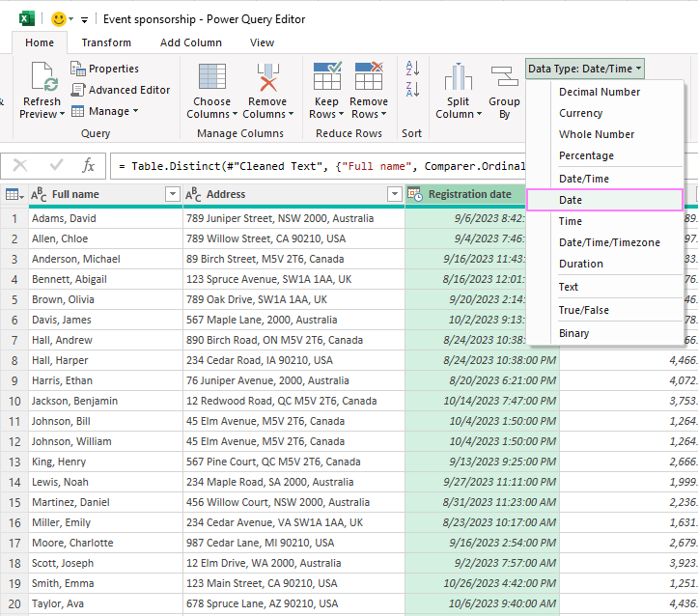Click the Refresh Preview icon

[x=45, y=76]
